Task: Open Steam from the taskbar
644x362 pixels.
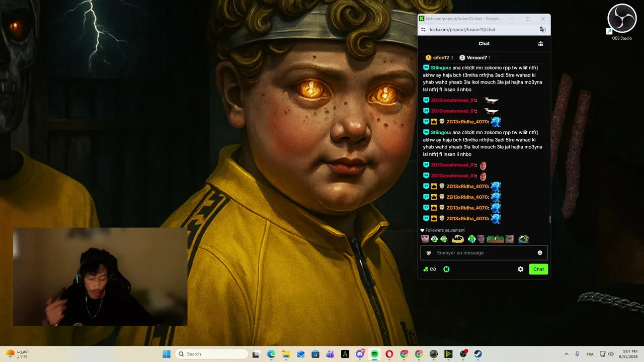Action: point(478,354)
